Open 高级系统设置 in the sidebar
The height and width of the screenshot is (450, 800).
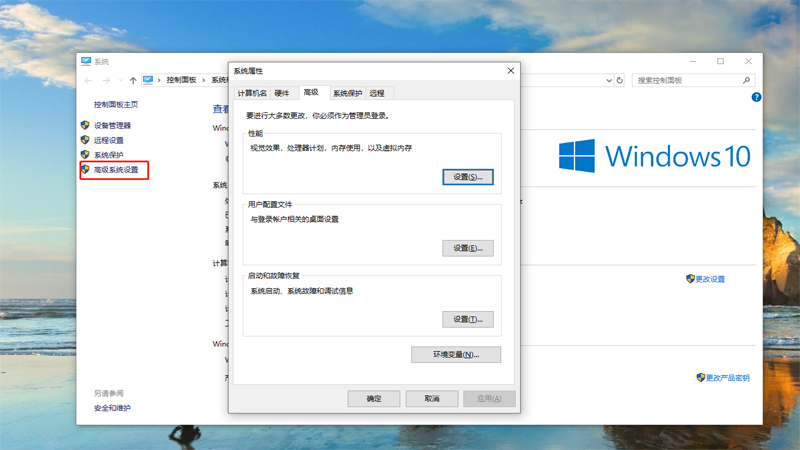click(x=116, y=170)
